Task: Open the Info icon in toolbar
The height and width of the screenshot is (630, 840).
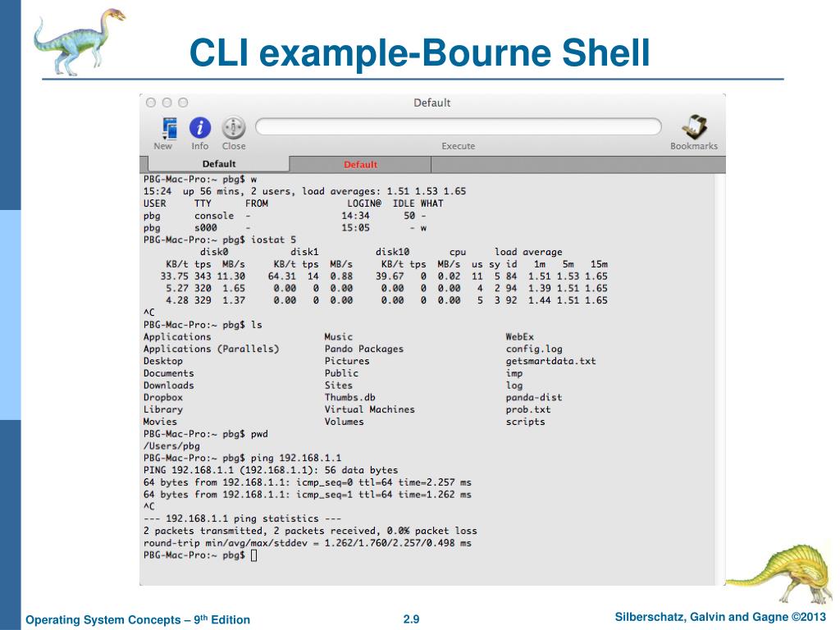Action: [200, 127]
